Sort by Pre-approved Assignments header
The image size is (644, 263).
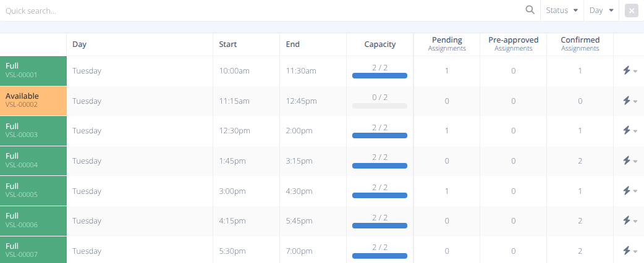[x=514, y=44]
